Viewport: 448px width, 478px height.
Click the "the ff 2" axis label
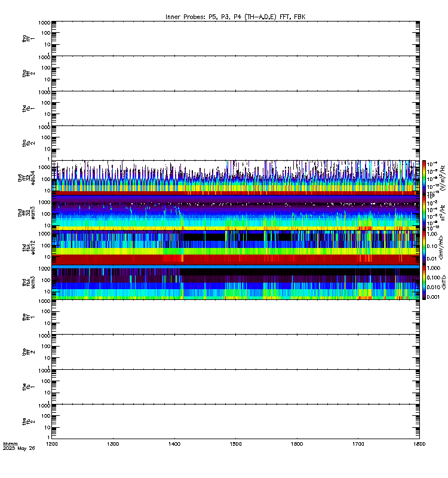28,352
